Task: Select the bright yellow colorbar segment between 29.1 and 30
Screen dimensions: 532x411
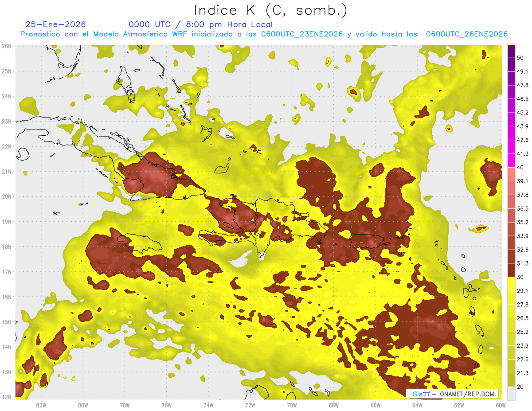Action: [x=511, y=284]
